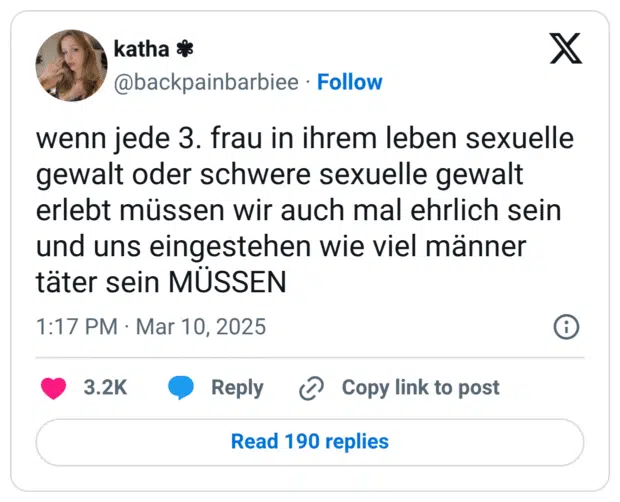Open Read 190 replies button
620x502 pixels.
(x=310, y=441)
